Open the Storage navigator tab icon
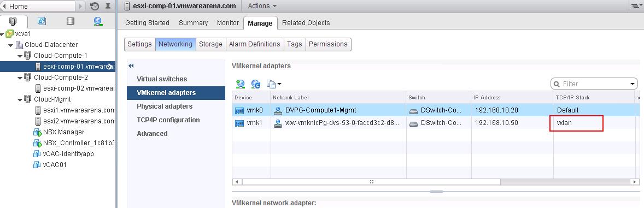The height and width of the screenshot is (208, 644). click(x=70, y=21)
